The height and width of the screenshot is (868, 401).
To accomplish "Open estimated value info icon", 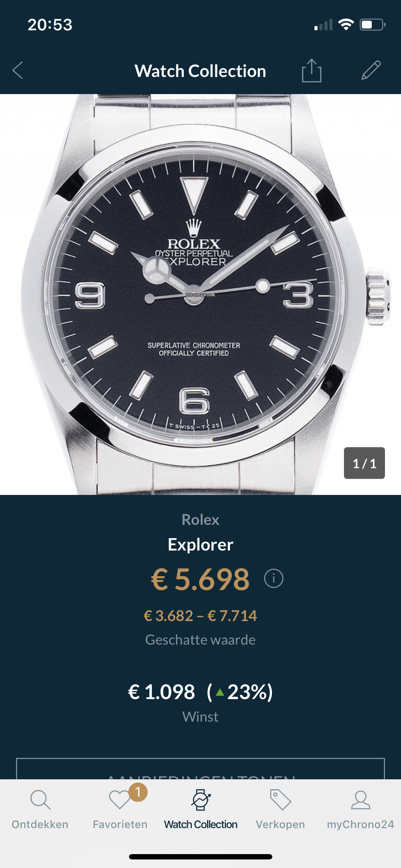I will 274,578.
